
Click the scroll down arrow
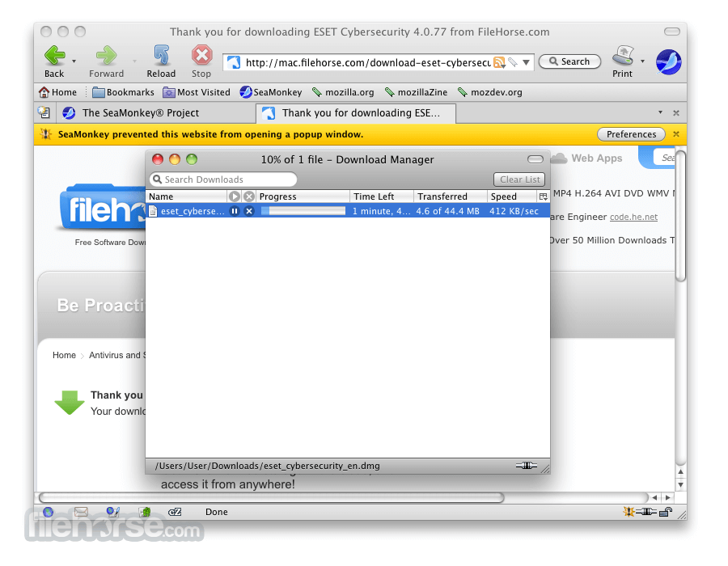[680, 485]
